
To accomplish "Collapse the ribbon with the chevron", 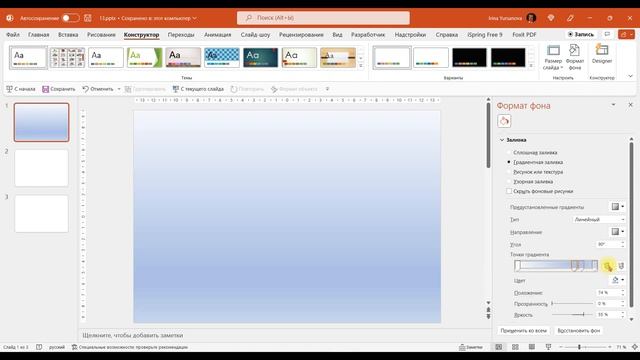I will click(631, 76).
